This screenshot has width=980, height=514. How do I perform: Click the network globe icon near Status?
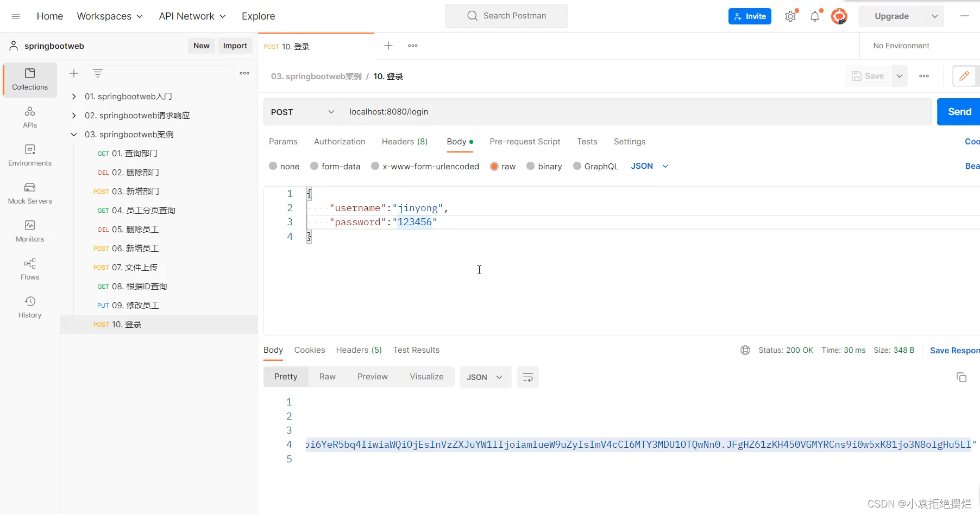pyautogui.click(x=745, y=350)
